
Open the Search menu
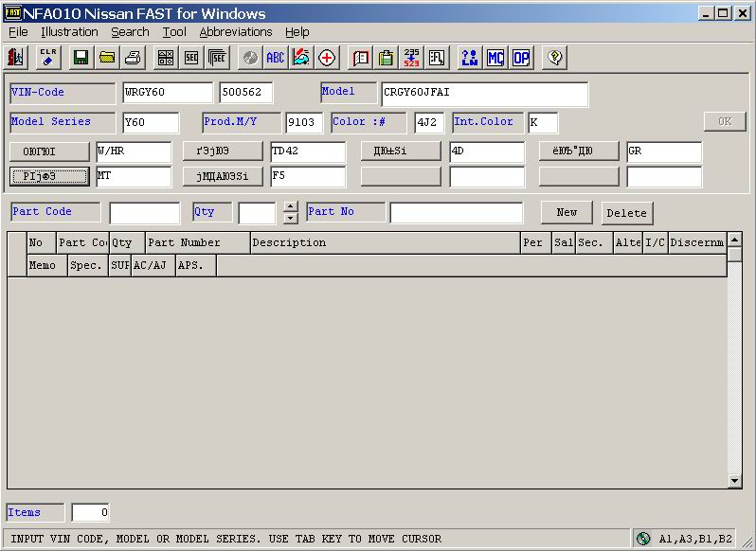130,32
